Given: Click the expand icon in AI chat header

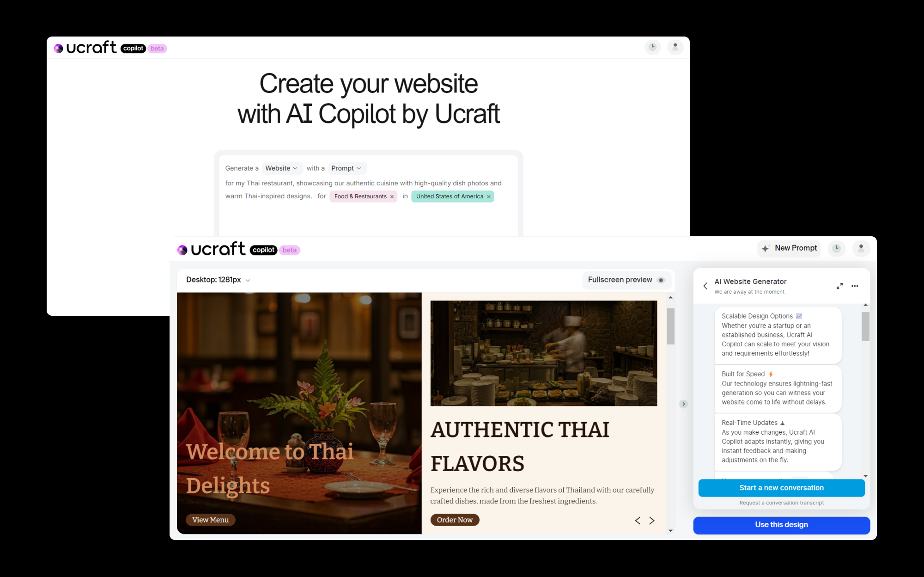Looking at the screenshot, I should click(839, 285).
